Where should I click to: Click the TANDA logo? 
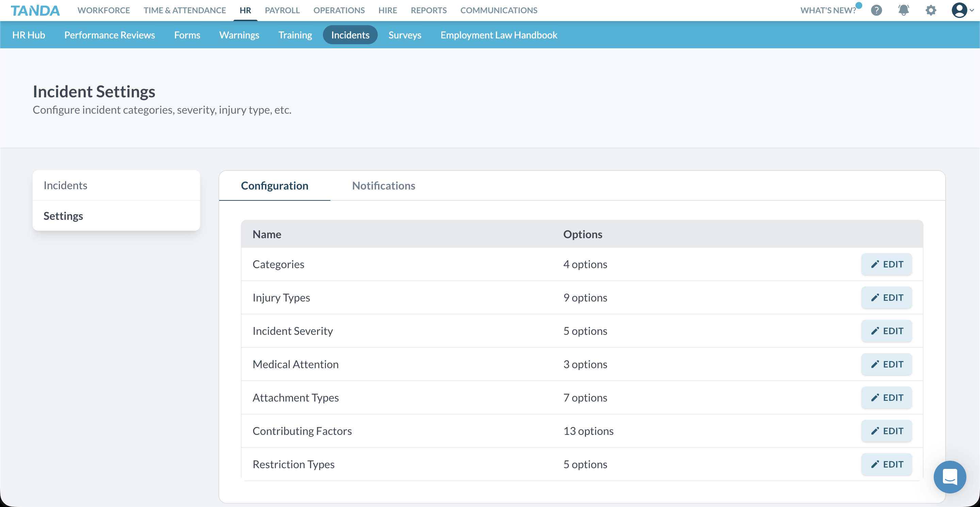coord(35,10)
